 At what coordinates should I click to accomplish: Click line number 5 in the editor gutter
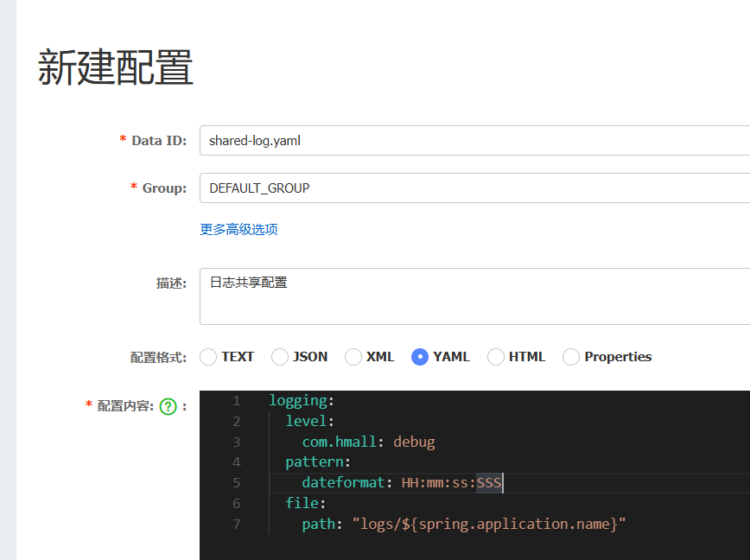(236, 483)
